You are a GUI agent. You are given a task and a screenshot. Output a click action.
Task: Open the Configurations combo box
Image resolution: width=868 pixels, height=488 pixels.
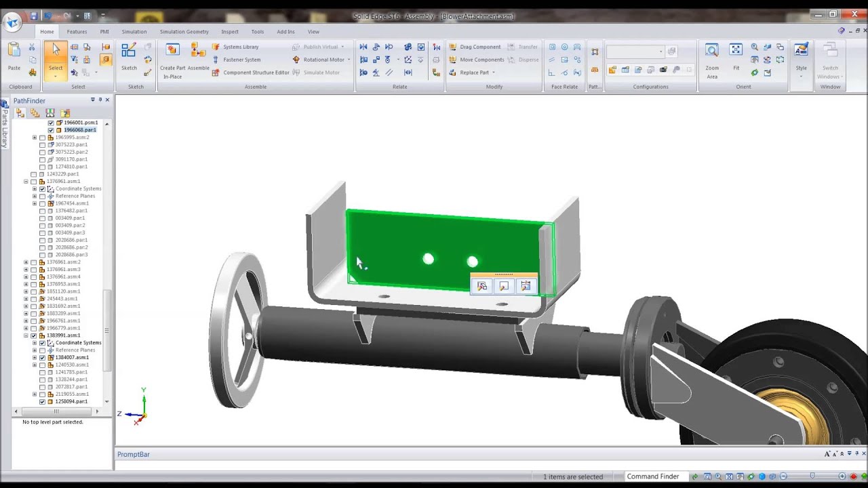(x=635, y=52)
